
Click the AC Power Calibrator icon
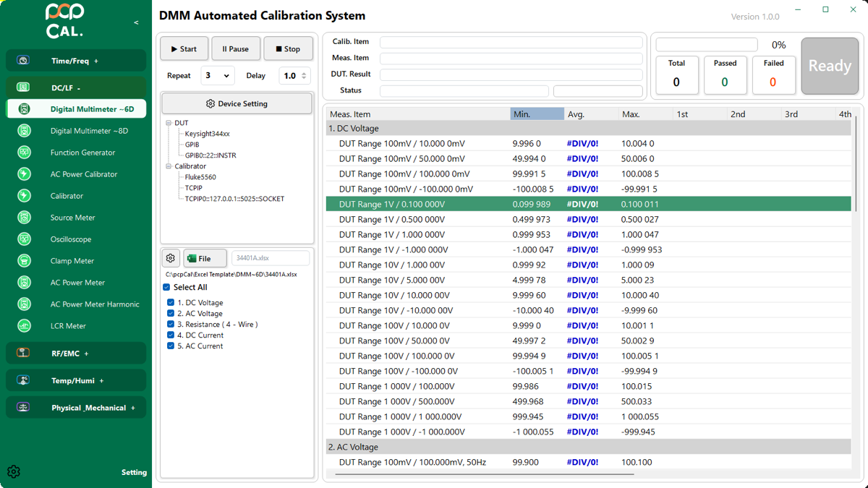[x=24, y=174]
